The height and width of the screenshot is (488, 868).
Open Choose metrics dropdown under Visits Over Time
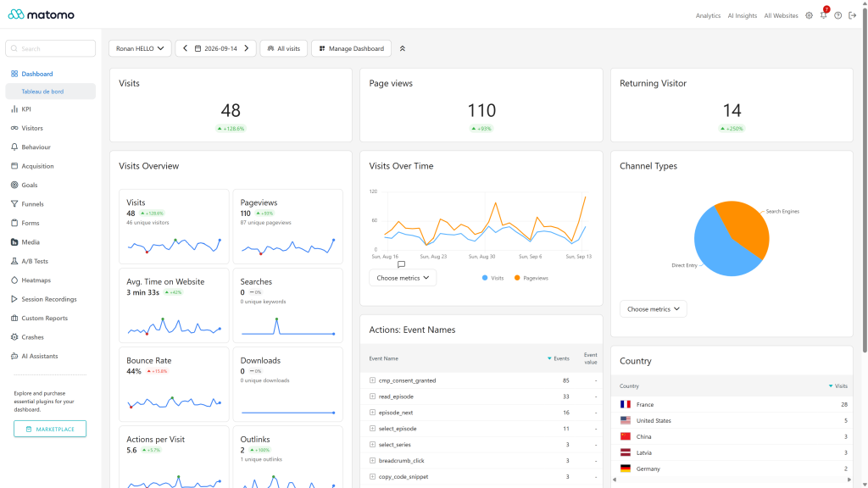(x=403, y=278)
